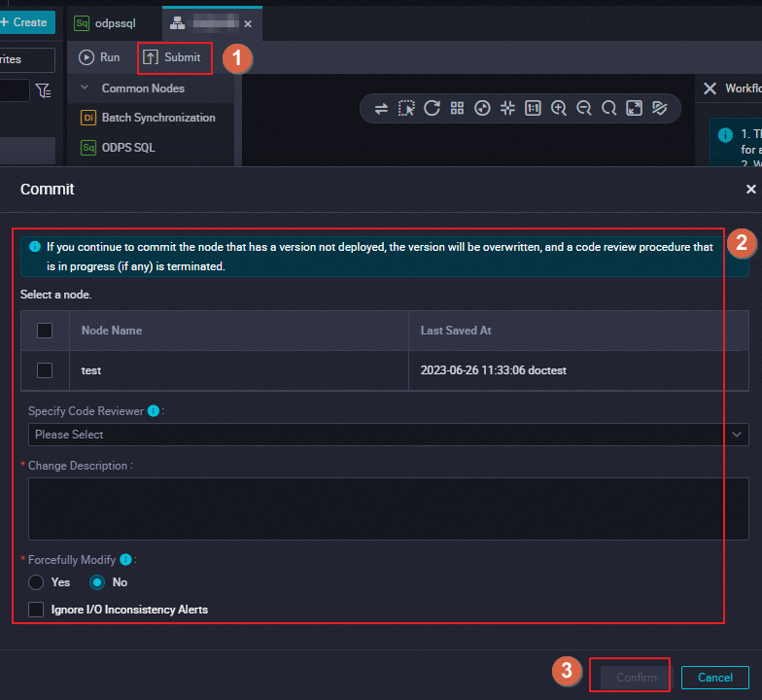
Task: Enable Ignore I/O Inconsistency Alerts checkbox
Action: pos(36,610)
